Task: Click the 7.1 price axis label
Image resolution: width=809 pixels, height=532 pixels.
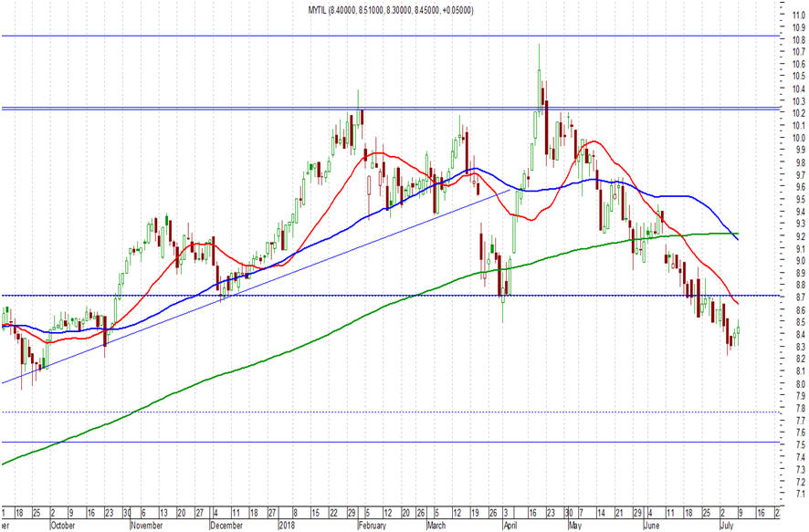Action: click(800, 494)
